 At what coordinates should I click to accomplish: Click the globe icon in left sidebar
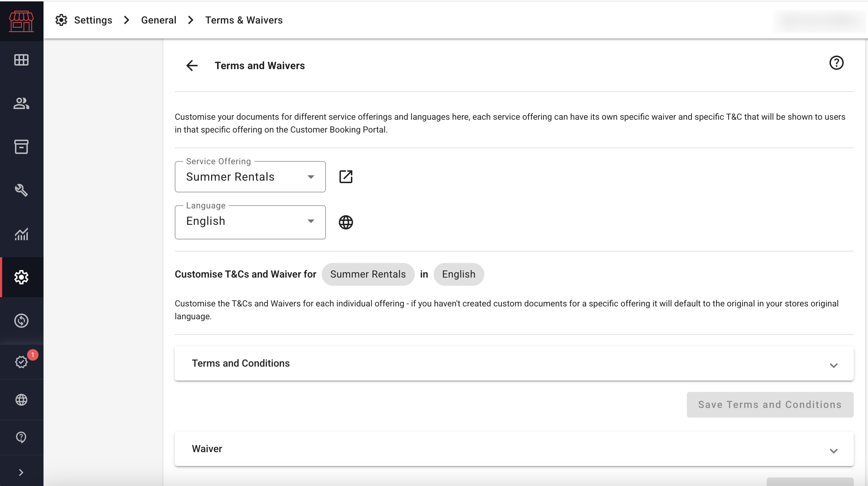(21, 400)
